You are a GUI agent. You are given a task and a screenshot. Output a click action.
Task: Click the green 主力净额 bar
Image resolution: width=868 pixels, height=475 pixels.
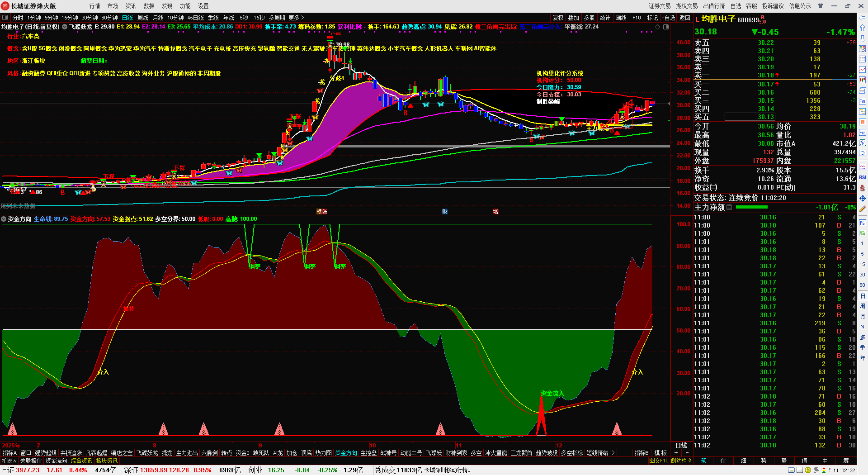(x=752, y=207)
